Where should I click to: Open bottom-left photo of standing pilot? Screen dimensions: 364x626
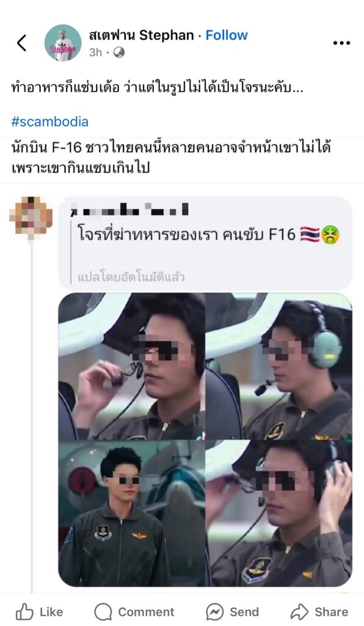(x=131, y=514)
